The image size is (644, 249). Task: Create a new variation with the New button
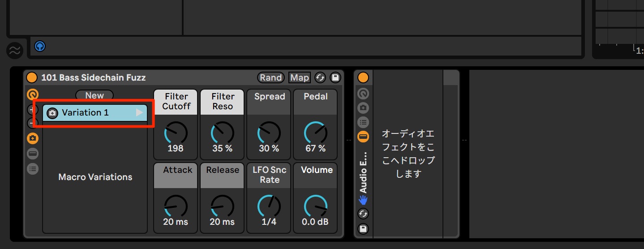94,95
